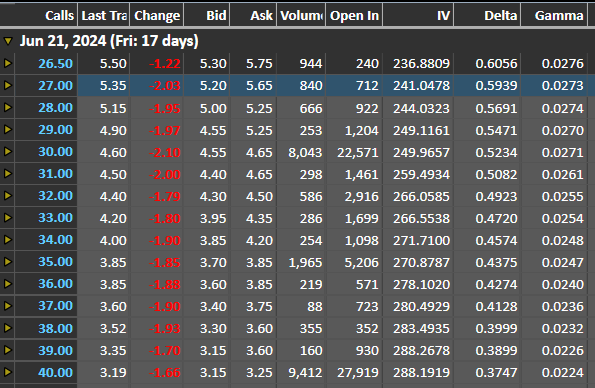Expand the 32.00 strike row arrow
The width and height of the screenshot is (595, 388).
(8, 196)
